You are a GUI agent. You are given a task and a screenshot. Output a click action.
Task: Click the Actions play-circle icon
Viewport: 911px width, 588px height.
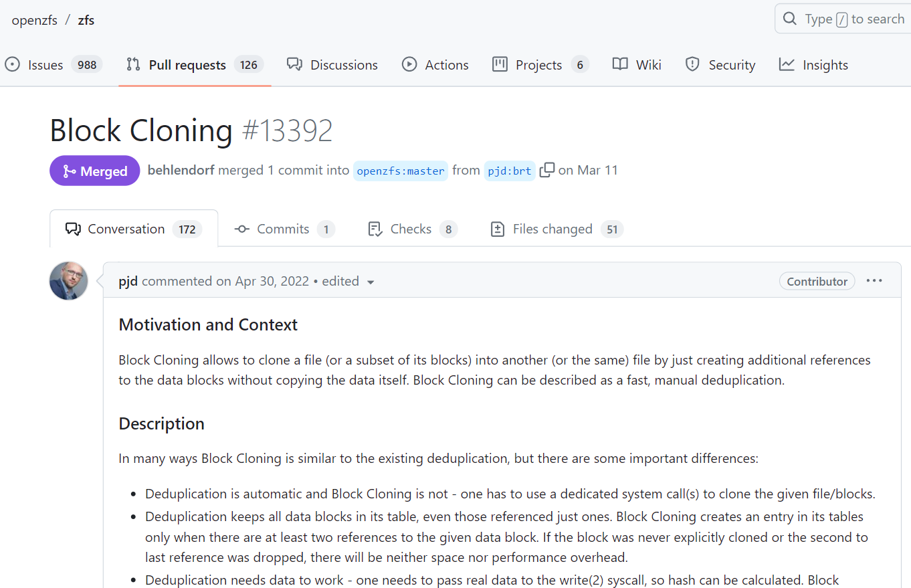coord(409,64)
